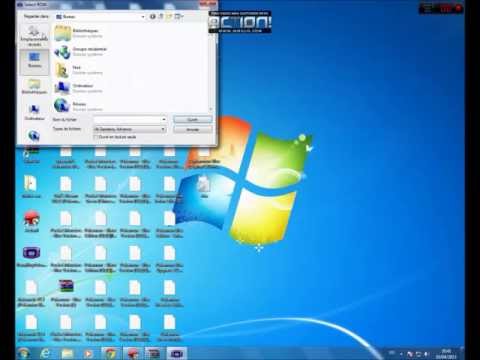Select 'Groupe résidentiel' in the file list
The image size is (480, 360).
point(80,52)
